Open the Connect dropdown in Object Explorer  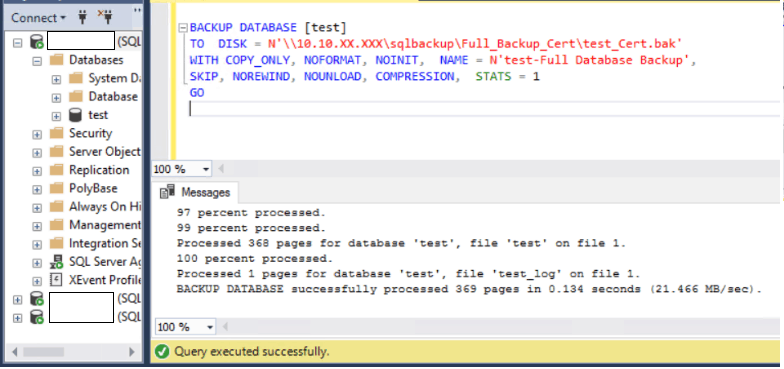click(x=38, y=18)
